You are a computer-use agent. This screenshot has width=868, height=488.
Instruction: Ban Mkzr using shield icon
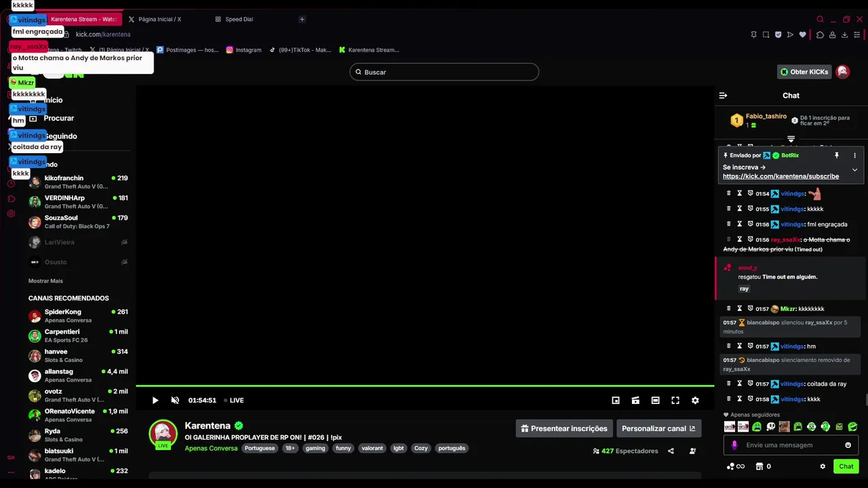751,308
